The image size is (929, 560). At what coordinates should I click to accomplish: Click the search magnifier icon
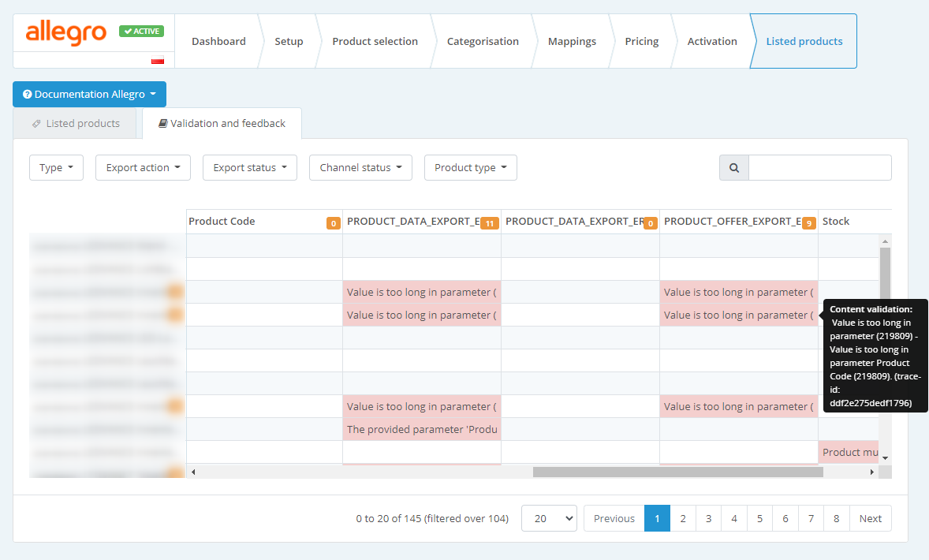734,168
